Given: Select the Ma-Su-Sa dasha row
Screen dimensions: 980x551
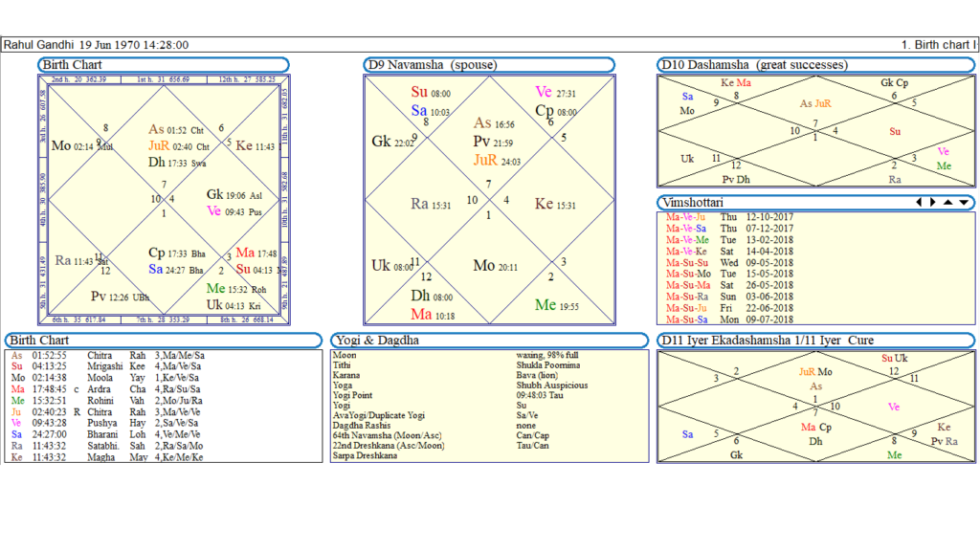Looking at the screenshot, I should click(x=729, y=320).
